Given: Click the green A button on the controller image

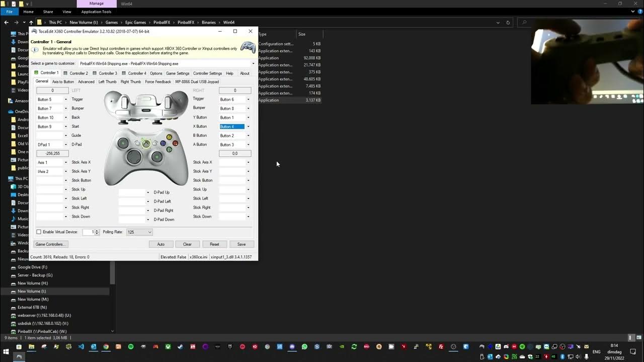Looking at the screenshot, I should 169,149.
